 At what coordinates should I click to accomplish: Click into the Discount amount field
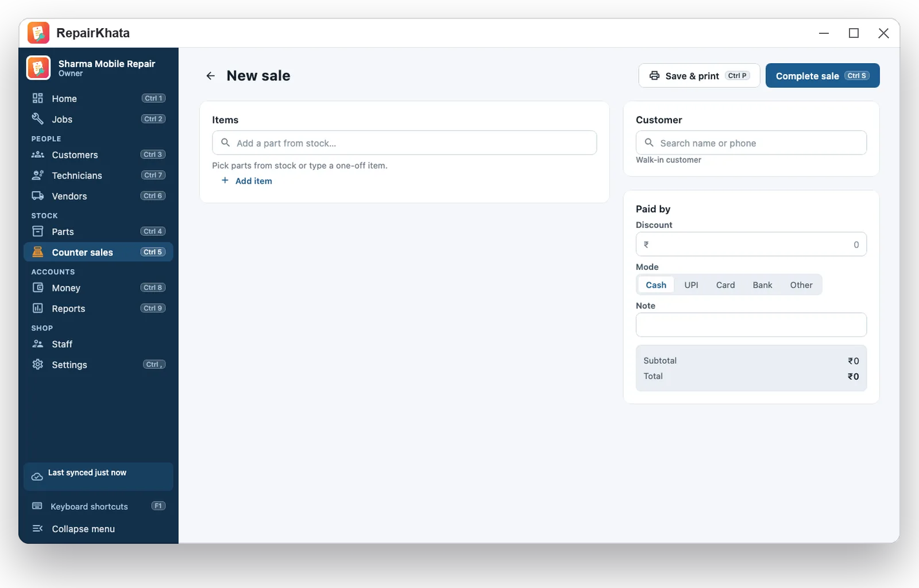[751, 245]
